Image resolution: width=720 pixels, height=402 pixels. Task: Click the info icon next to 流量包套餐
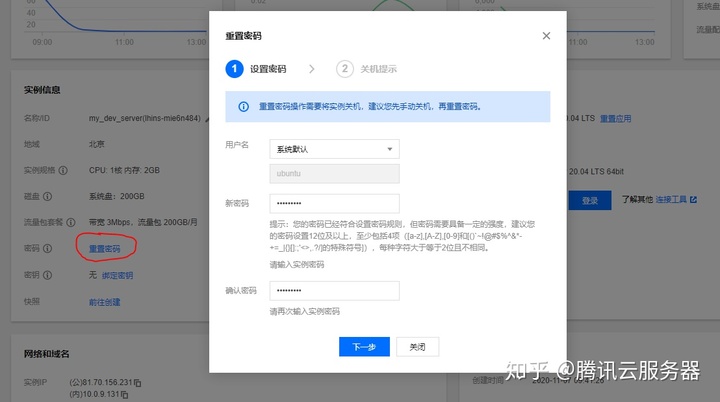point(71,222)
